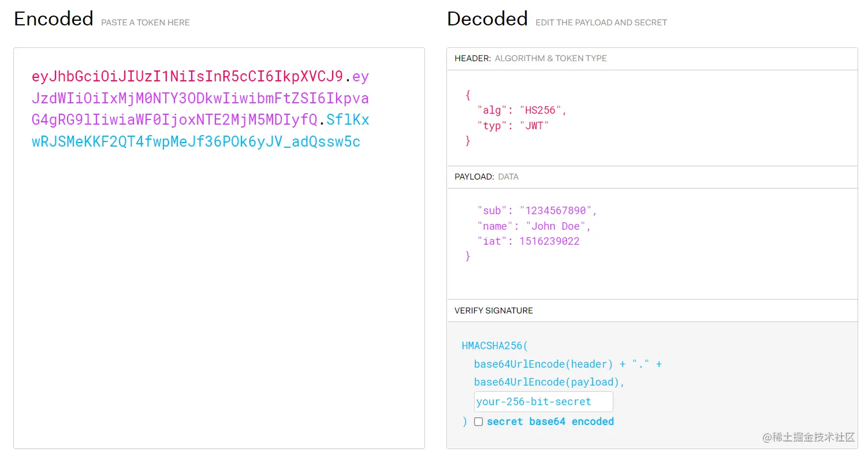Select the HEADER: Algorithm & Token Type section title
868x456 pixels.
[x=530, y=58]
